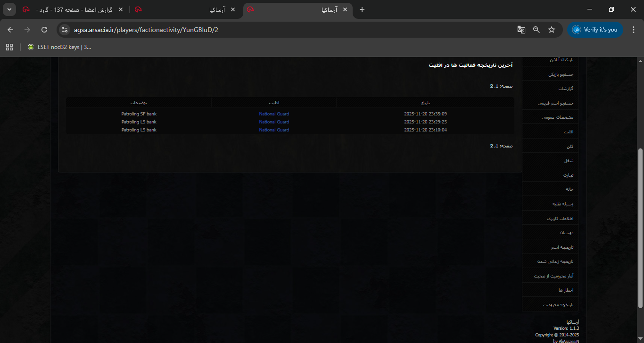Click the browser back arrow

point(10,30)
